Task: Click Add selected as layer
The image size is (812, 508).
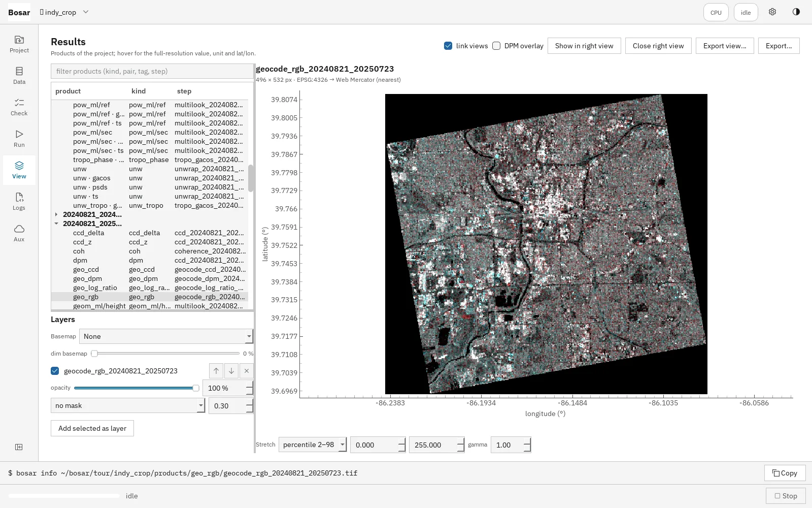Action: pyautogui.click(x=92, y=428)
